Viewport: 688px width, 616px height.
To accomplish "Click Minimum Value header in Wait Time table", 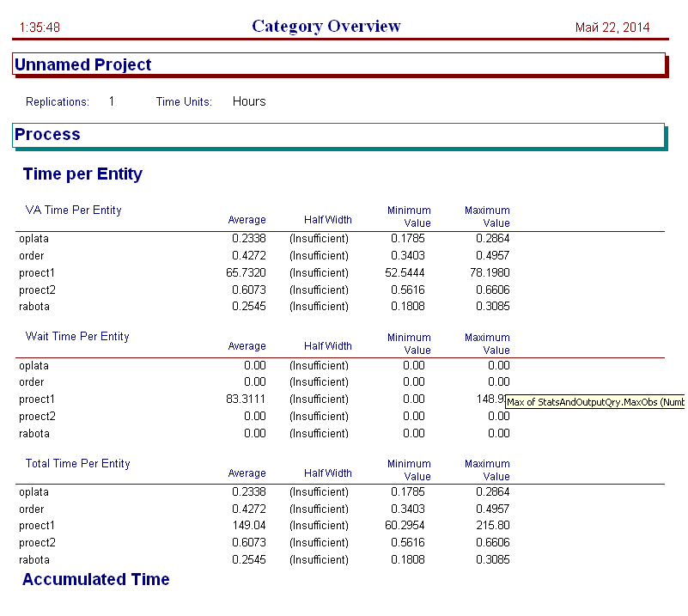I will (x=409, y=344).
